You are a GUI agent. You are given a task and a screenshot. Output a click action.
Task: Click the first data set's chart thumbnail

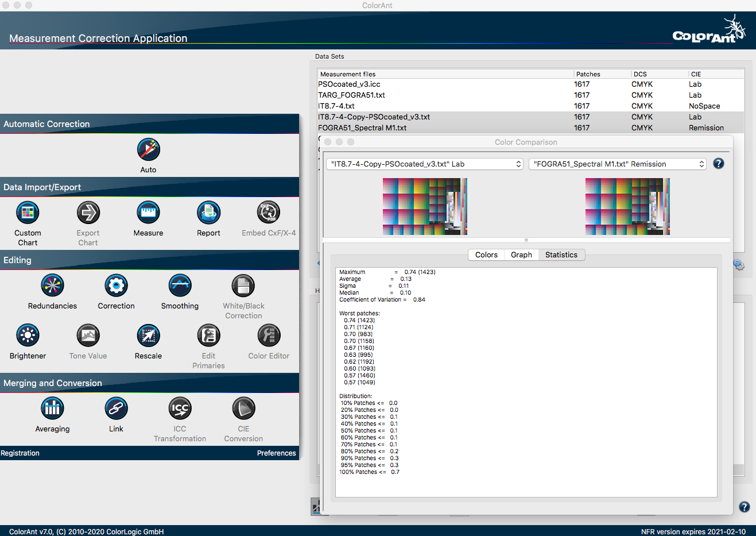pos(425,206)
